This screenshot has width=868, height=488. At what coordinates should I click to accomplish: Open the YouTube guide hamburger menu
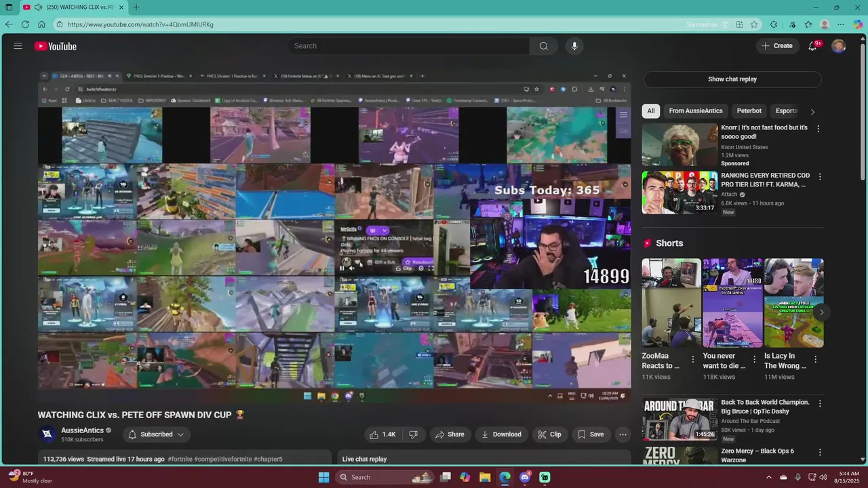click(18, 46)
